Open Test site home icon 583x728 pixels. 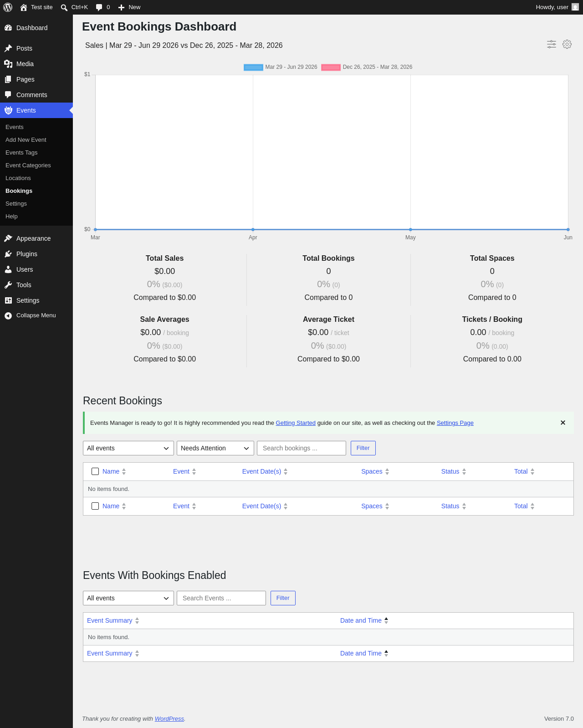point(24,7)
